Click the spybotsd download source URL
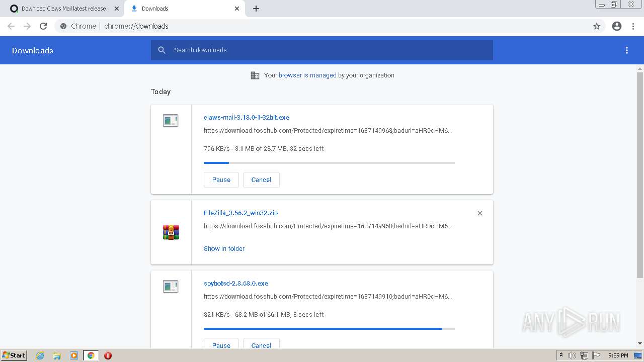The width and height of the screenshot is (644, 362). pos(328,297)
